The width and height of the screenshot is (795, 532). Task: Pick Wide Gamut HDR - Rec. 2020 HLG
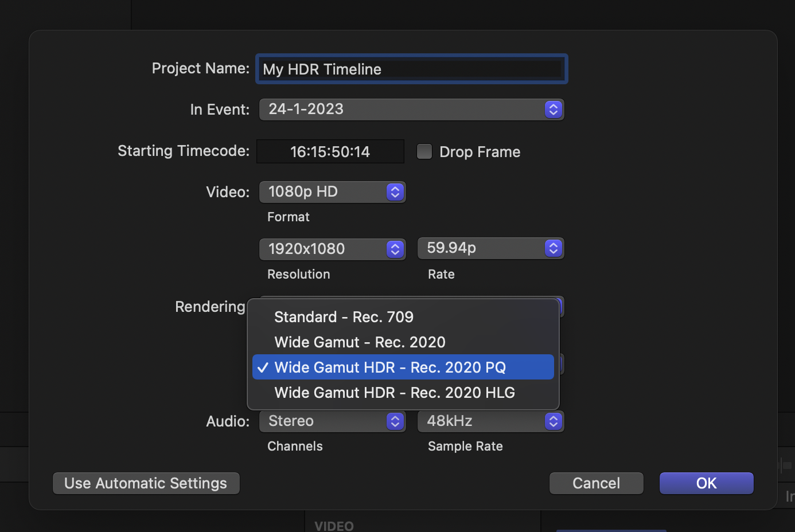[x=395, y=393]
